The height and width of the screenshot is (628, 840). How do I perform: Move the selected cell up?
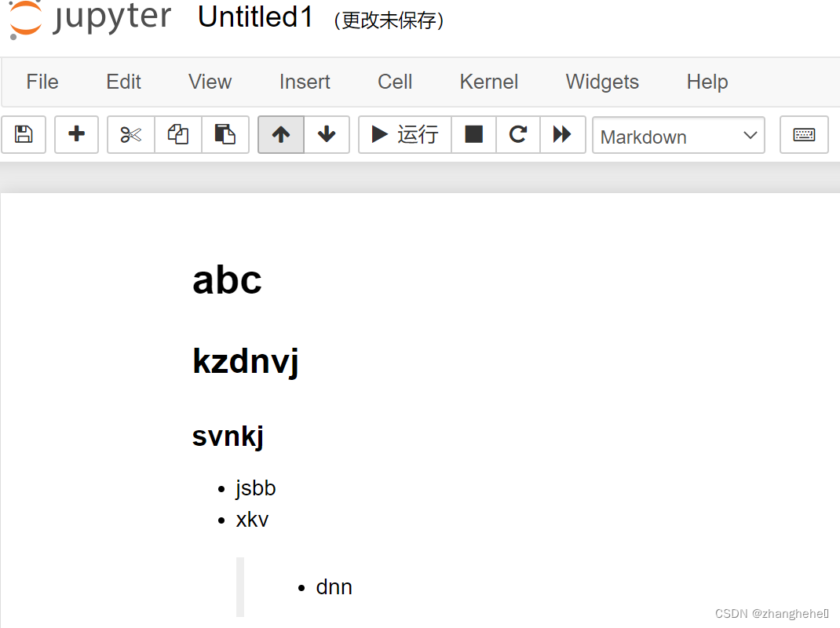click(280, 134)
